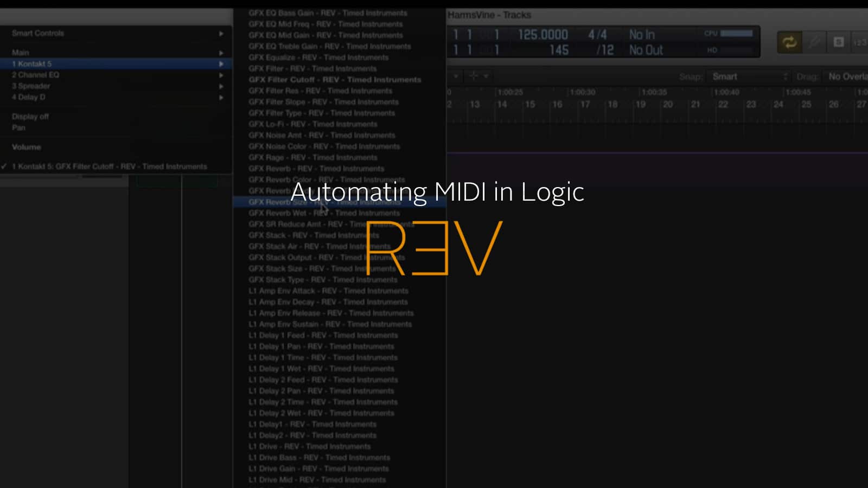This screenshot has width=868, height=488.
Task: Click bar 22 on the ruler
Action: (x=723, y=104)
